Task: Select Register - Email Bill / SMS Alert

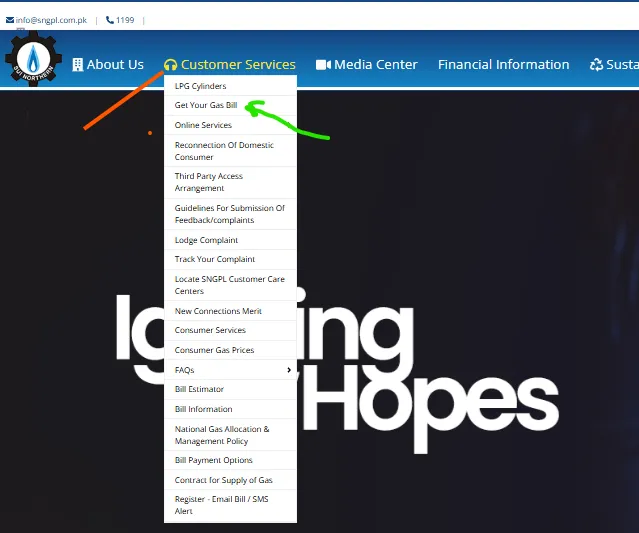Action: [x=221, y=505]
